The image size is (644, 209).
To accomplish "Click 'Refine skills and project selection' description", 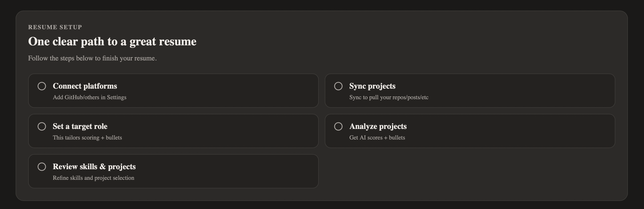I will coord(93,178).
